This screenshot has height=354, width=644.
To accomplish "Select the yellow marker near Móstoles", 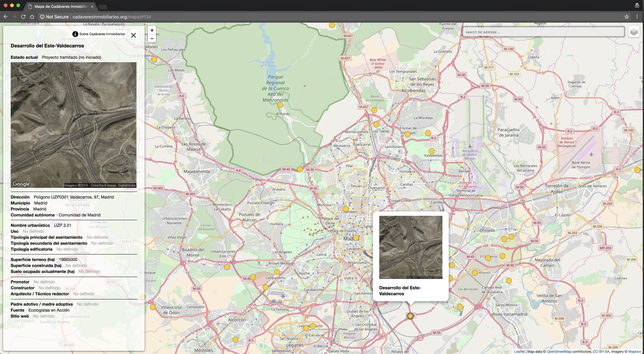I will 235,340.
